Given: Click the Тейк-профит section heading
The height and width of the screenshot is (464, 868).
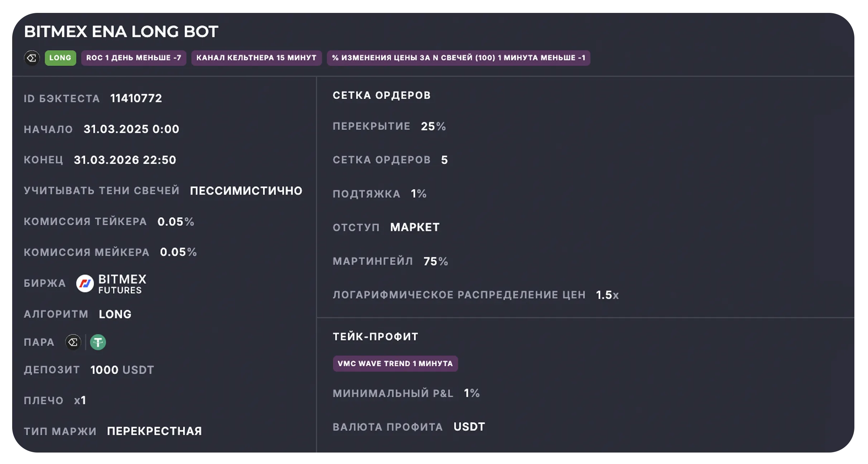Looking at the screenshot, I should coord(375,336).
